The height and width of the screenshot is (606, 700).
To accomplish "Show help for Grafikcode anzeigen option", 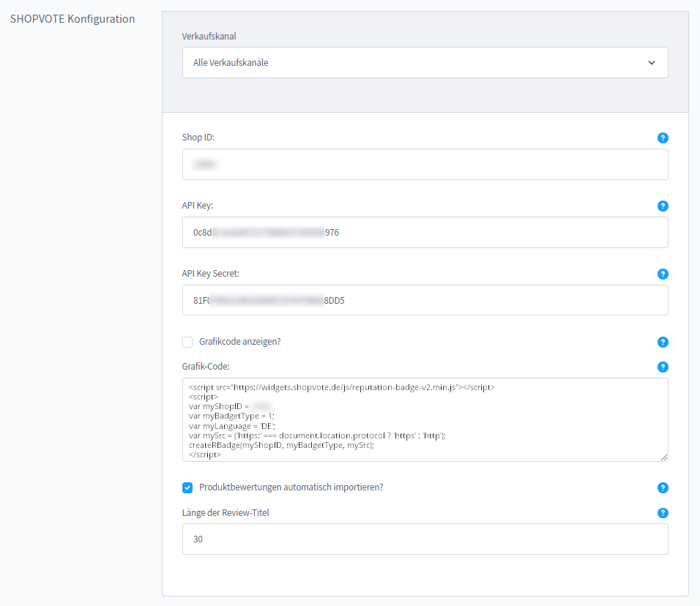I will click(x=663, y=342).
